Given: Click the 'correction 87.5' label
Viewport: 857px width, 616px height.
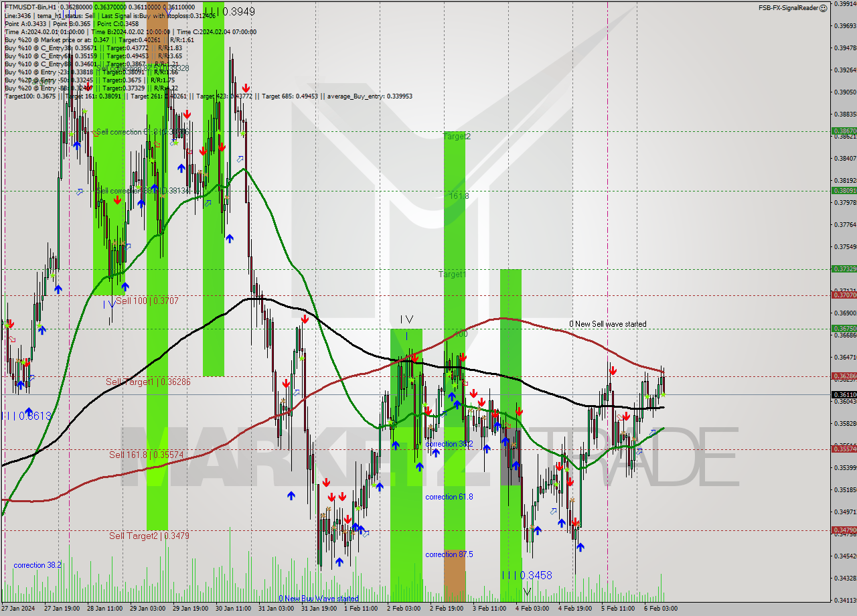Looking at the screenshot, I should tap(449, 554).
